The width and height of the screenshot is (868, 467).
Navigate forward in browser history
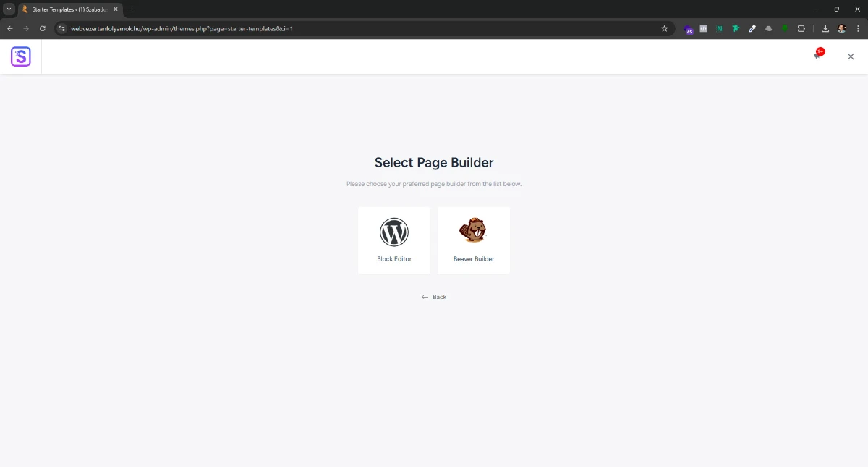coord(26,28)
